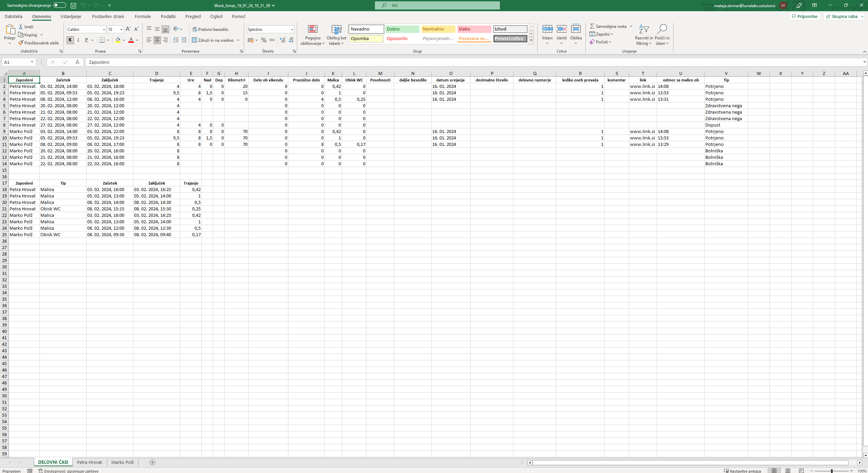Viewport: 868px width, 473px height.
Task: Switch to Page Break Preview in status bar
Action: (x=801, y=471)
